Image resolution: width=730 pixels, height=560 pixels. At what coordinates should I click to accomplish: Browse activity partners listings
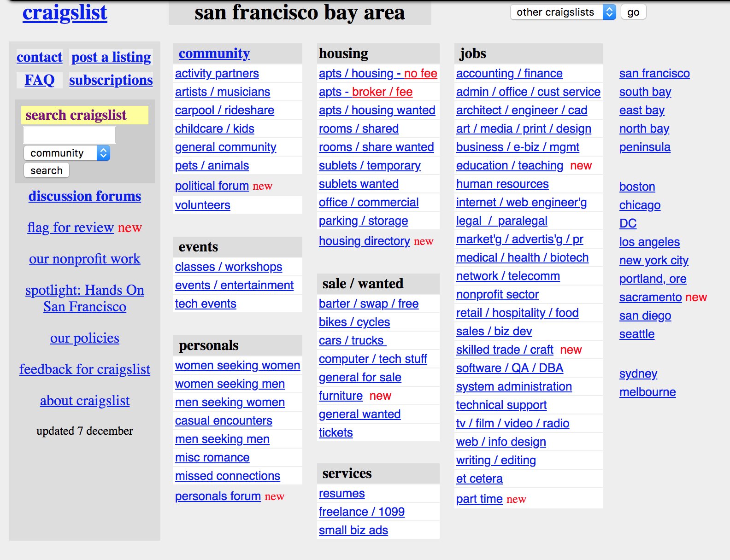click(217, 73)
